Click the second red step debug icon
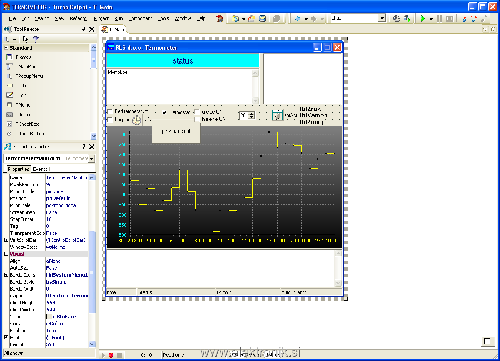The height and width of the screenshot is (361, 500). 474,19
